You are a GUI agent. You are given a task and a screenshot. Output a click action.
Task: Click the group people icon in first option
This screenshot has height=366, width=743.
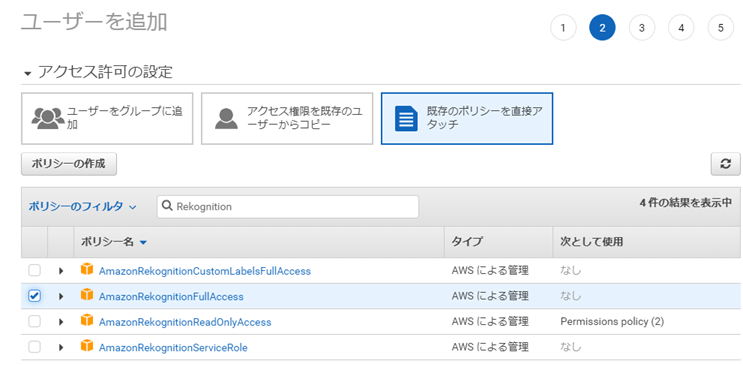coord(48,119)
